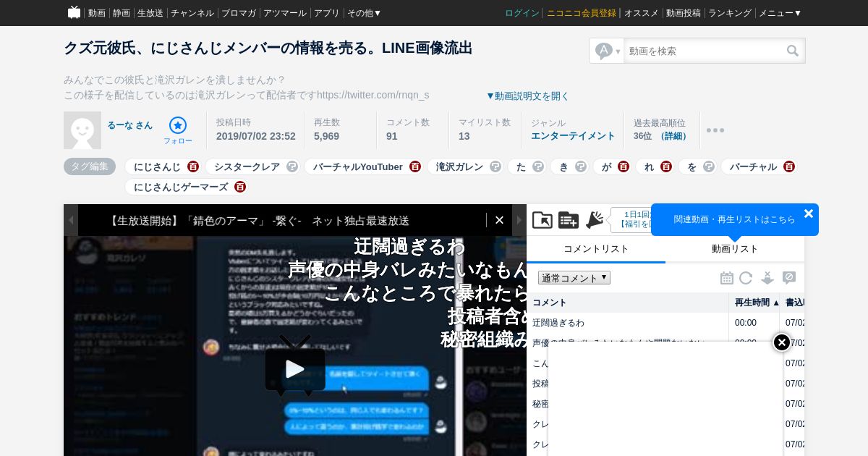Click the Niconico TV logo icon
Viewport: 868px width, 456px height.
point(74,12)
